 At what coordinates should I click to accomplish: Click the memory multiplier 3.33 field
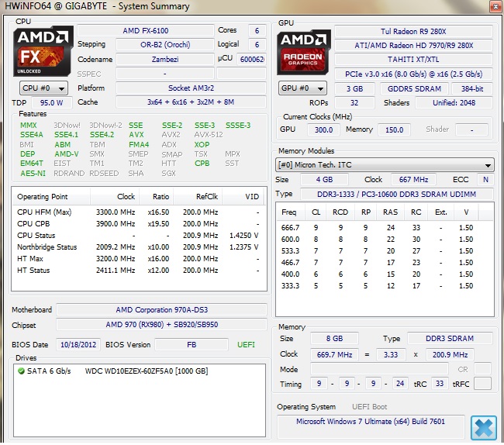pyautogui.click(x=391, y=355)
